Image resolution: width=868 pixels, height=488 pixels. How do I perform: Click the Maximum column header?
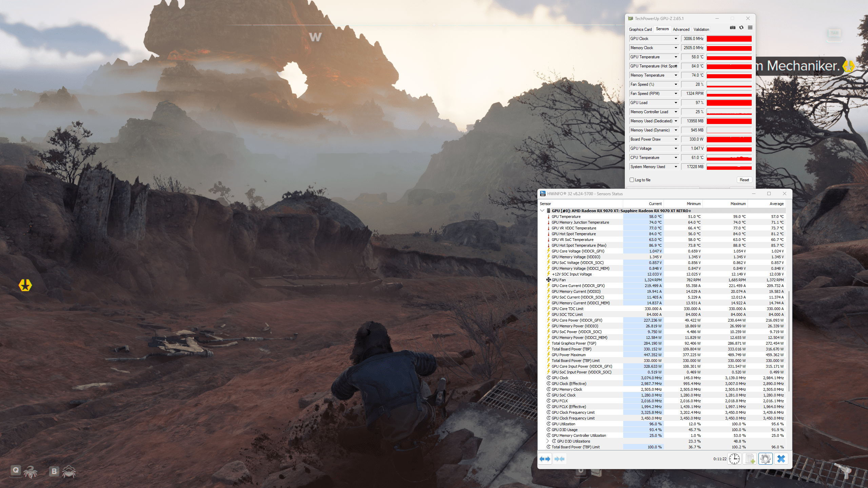coord(725,204)
